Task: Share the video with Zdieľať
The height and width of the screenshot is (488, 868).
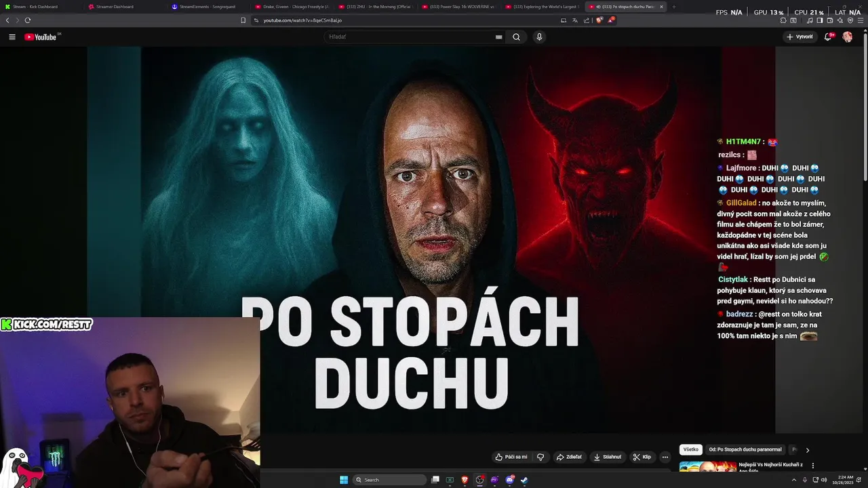Action: 569,457
